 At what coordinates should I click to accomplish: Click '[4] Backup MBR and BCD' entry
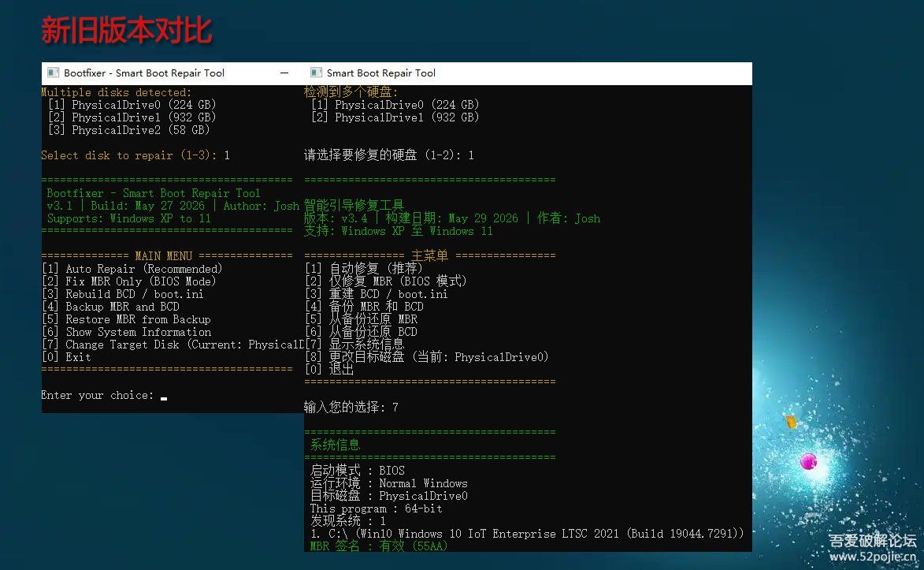coord(110,306)
